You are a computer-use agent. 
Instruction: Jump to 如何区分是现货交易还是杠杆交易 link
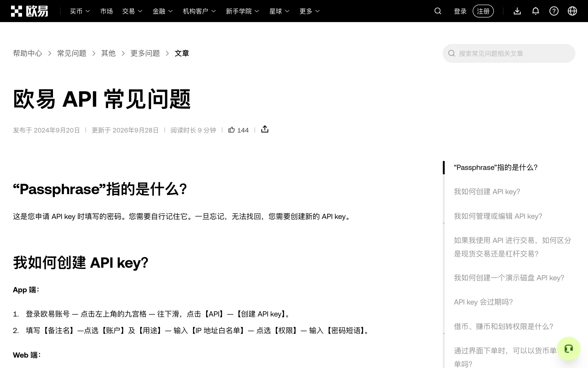pyautogui.click(x=513, y=247)
